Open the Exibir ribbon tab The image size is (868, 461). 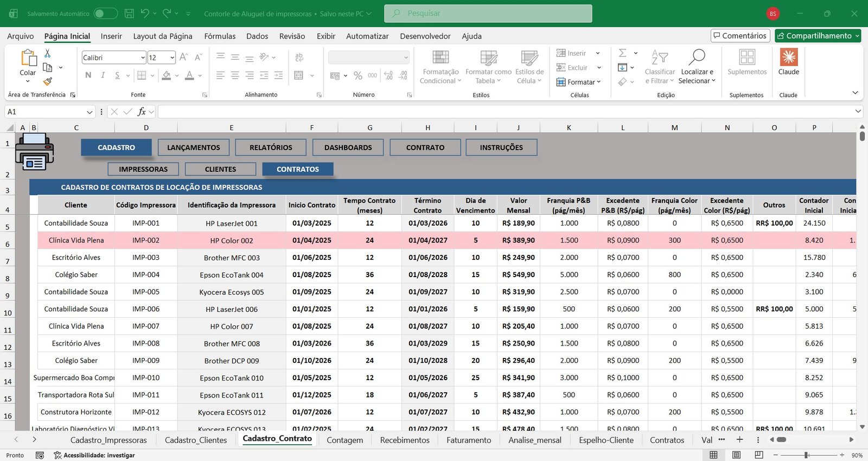click(326, 36)
